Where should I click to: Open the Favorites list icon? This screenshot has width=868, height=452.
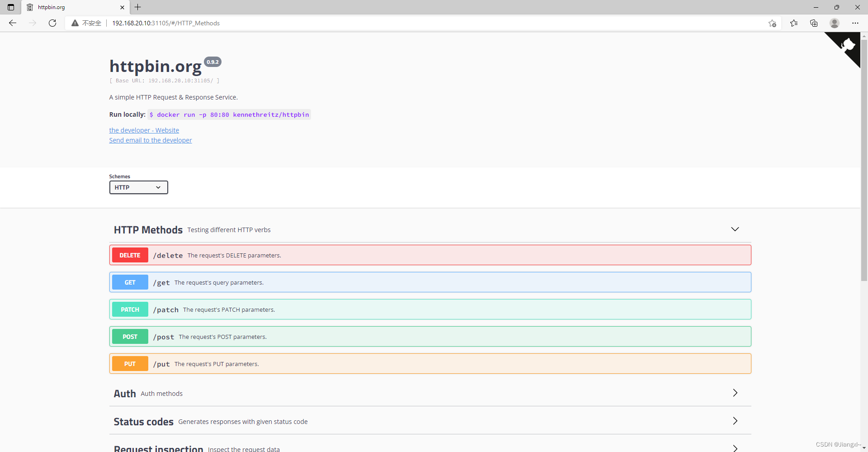[x=794, y=23]
